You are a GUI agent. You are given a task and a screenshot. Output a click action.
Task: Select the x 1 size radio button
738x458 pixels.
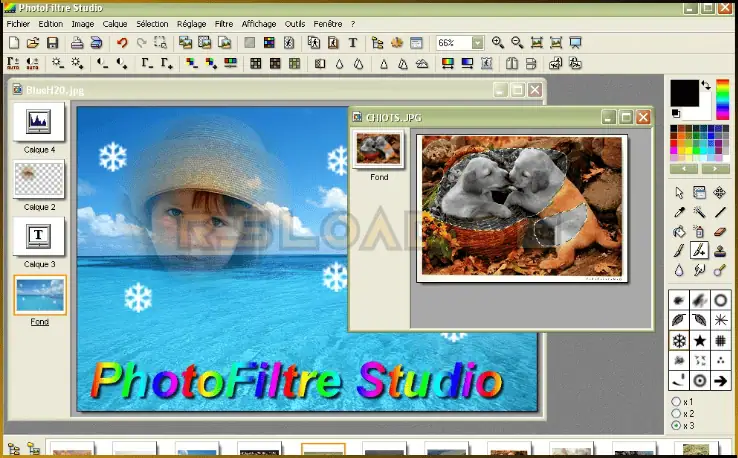[676, 402]
